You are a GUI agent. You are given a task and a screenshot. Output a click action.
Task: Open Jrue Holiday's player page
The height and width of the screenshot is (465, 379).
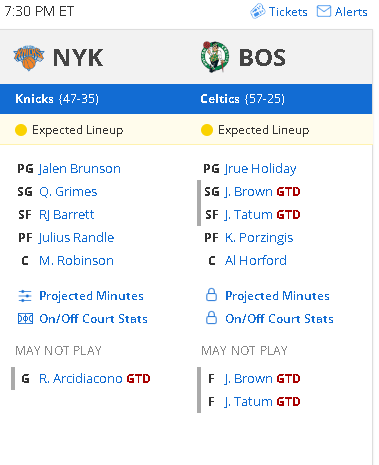[260, 169]
